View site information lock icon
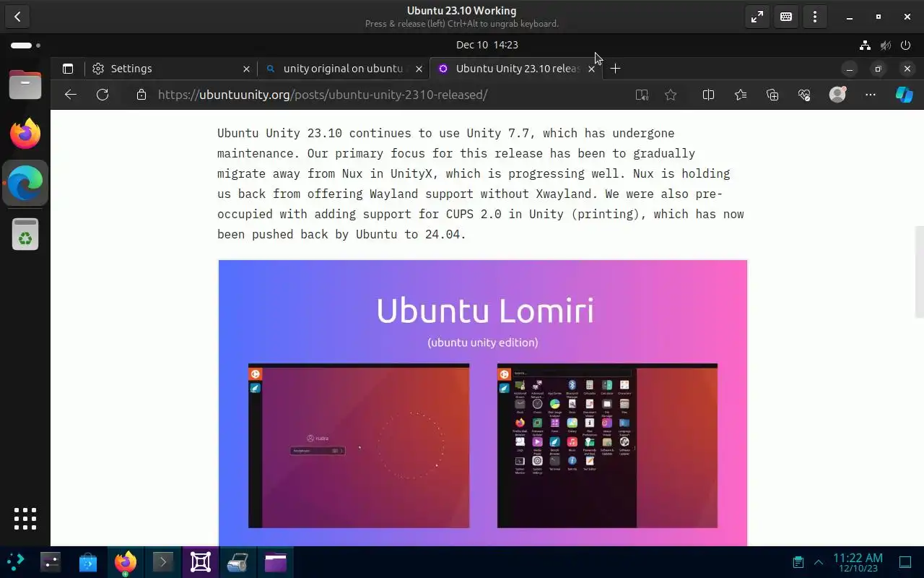 [x=141, y=95]
